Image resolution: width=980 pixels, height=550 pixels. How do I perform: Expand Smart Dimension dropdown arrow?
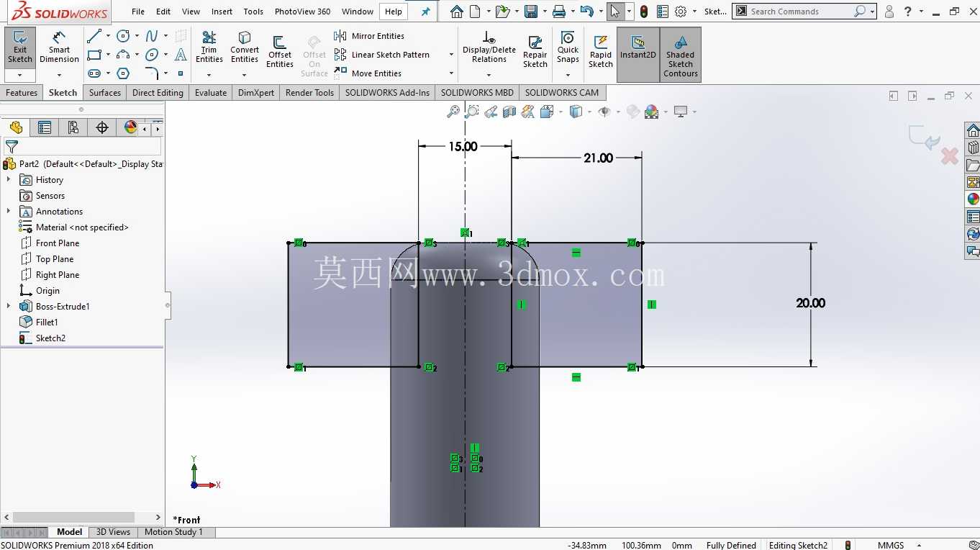click(59, 75)
